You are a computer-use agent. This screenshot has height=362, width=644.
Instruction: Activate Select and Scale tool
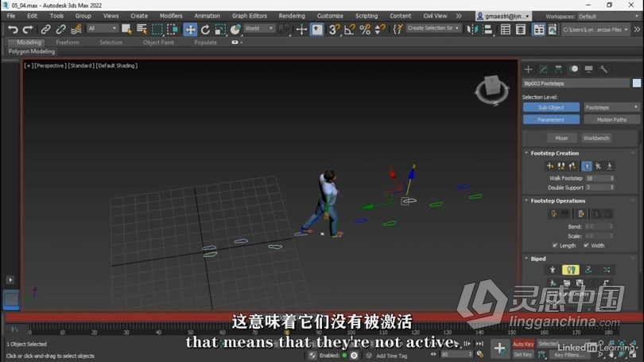[220, 29]
